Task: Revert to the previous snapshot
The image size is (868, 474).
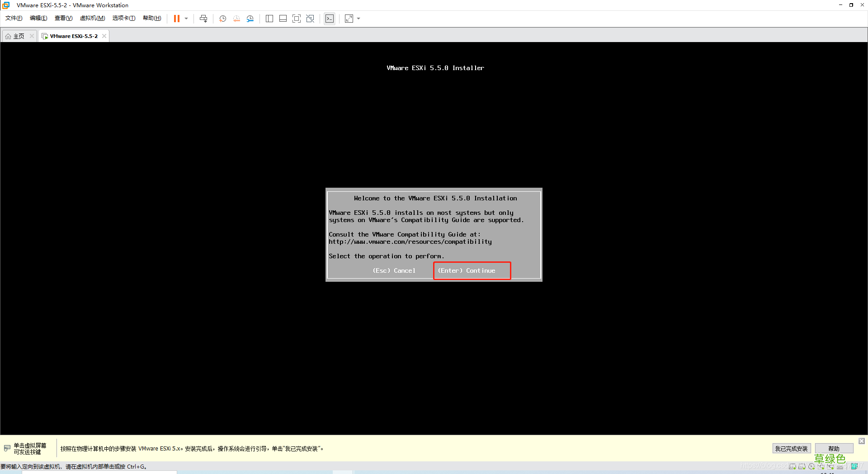Action: (x=236, y=19)
